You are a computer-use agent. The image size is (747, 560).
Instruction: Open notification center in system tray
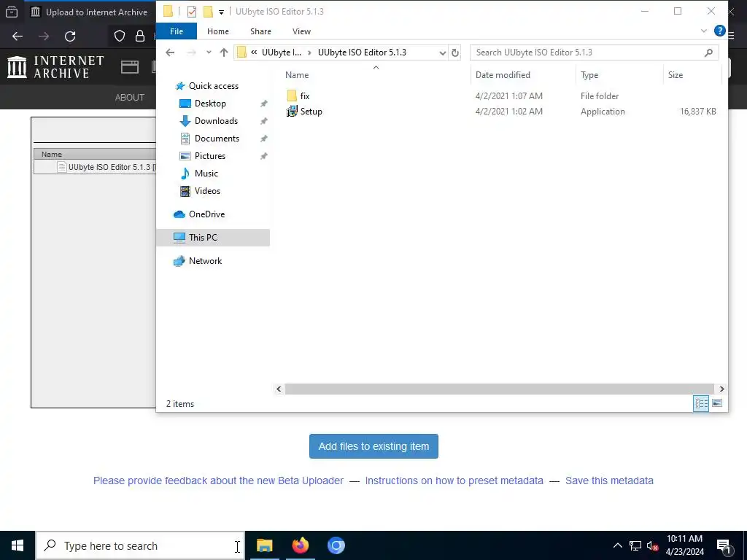pyautogui.click(x=724, y=545)
